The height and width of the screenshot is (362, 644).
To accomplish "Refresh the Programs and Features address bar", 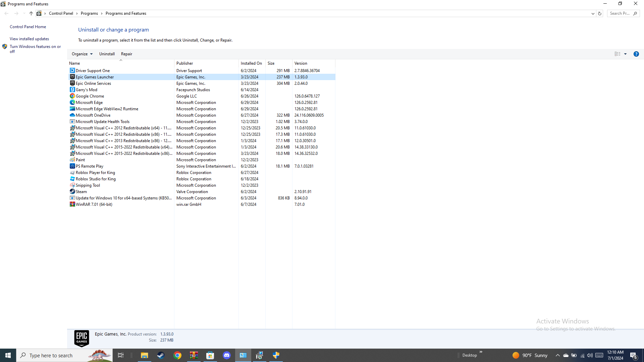I will coord(600,13).
